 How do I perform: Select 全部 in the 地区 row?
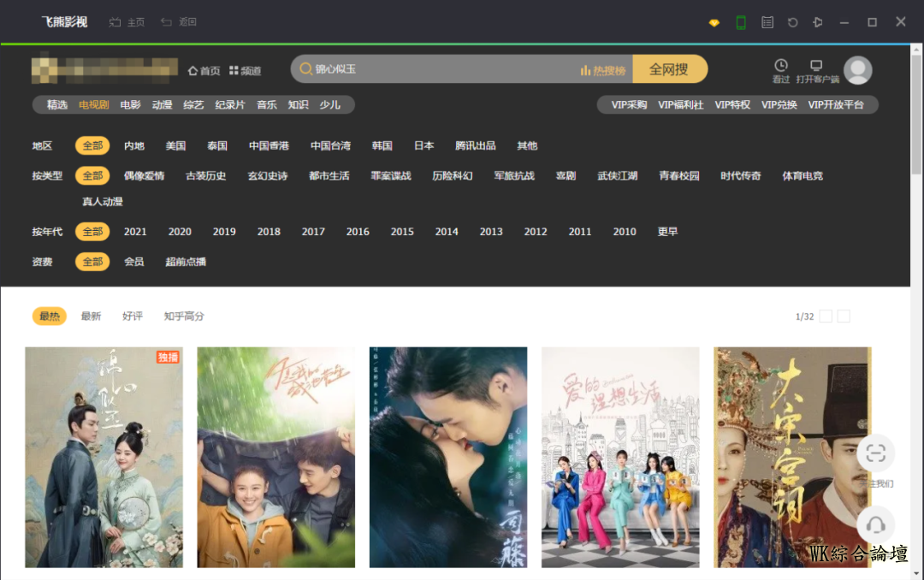coord(92,145)
